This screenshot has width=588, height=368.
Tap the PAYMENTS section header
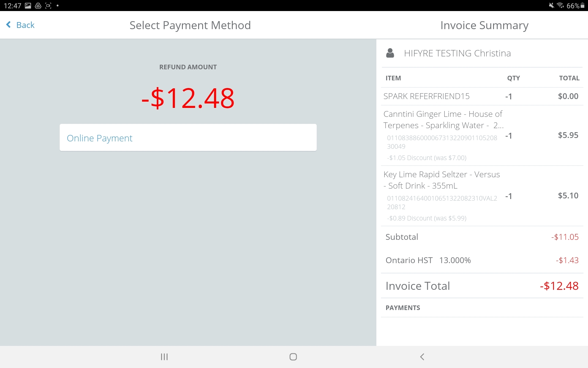403,308
